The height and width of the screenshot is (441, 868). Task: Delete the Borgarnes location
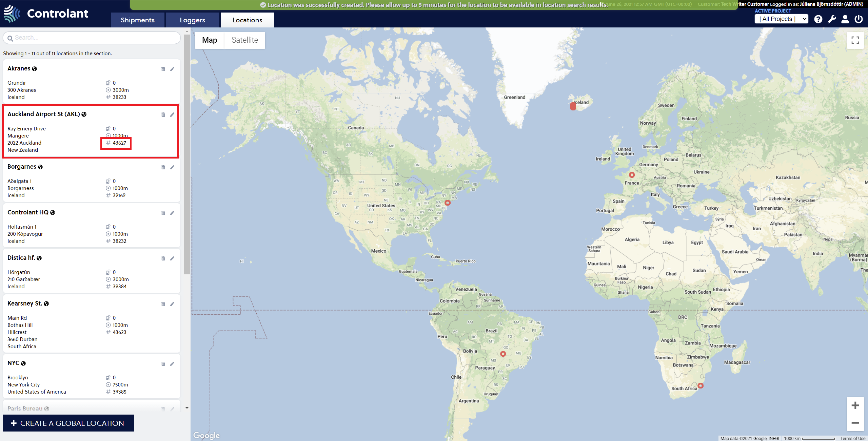pos(163,167)
